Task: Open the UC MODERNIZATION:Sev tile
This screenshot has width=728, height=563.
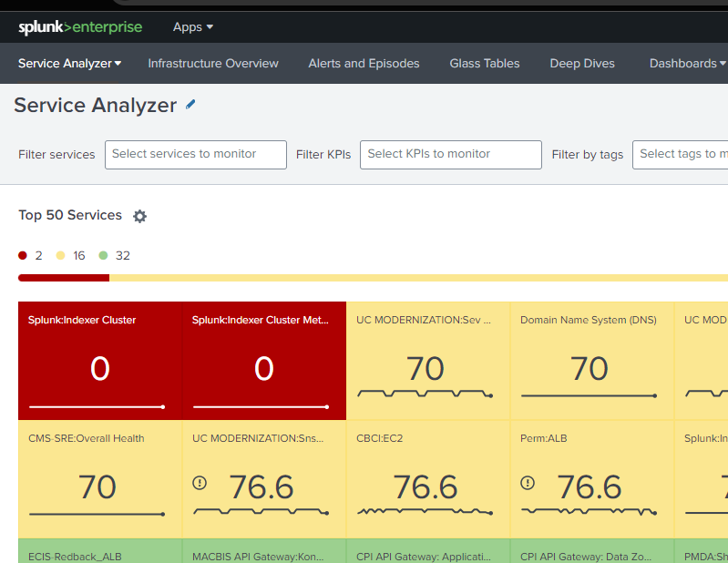Action: coord(428,361)
